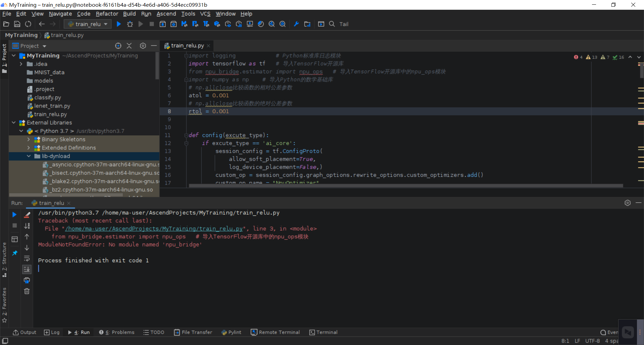This screenshot has width=644, height=345.
Task: Open Project panel gear options
Action: [x=143, y=46]
